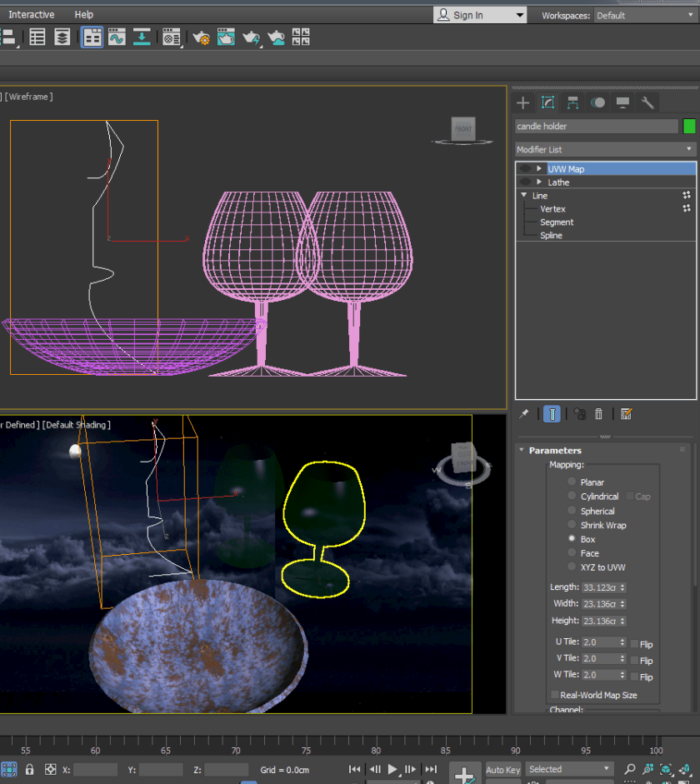Click the Remove modifier trash icon
The width and height of the screenshot is (700, 784).
[x=598, y=414]
